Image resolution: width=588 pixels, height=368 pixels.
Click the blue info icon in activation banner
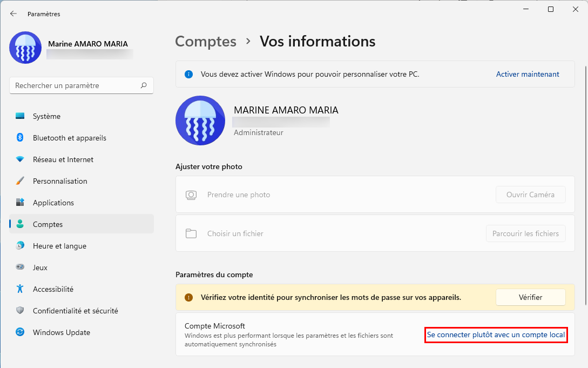(188, 74)
